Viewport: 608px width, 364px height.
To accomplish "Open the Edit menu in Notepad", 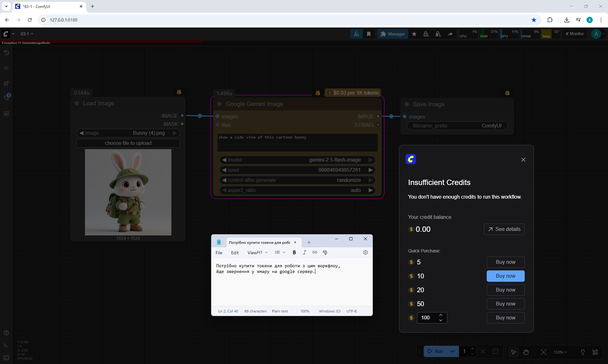I will [235, 253].
